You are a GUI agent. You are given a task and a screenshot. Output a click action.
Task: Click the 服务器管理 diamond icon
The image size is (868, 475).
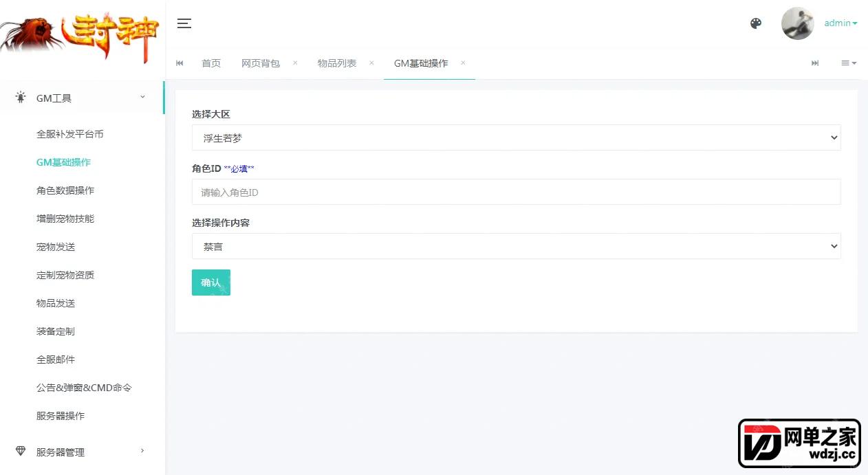pyautogui.click(x=21, y=451)
